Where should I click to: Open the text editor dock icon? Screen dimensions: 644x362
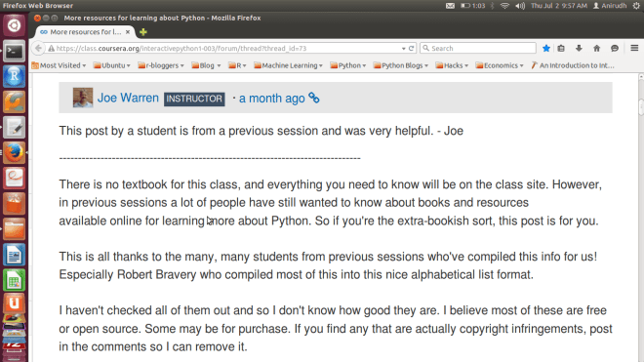[x=14, y=128]
